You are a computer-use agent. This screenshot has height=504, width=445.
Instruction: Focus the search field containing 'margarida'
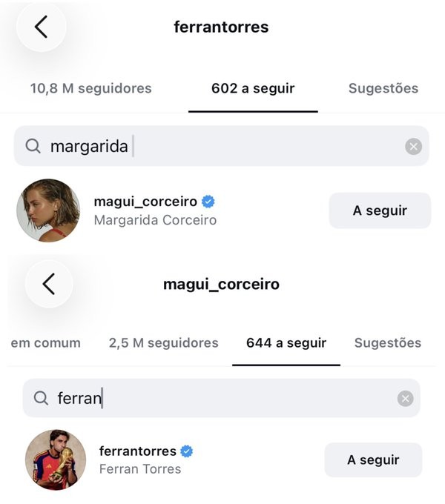point(222,146)
